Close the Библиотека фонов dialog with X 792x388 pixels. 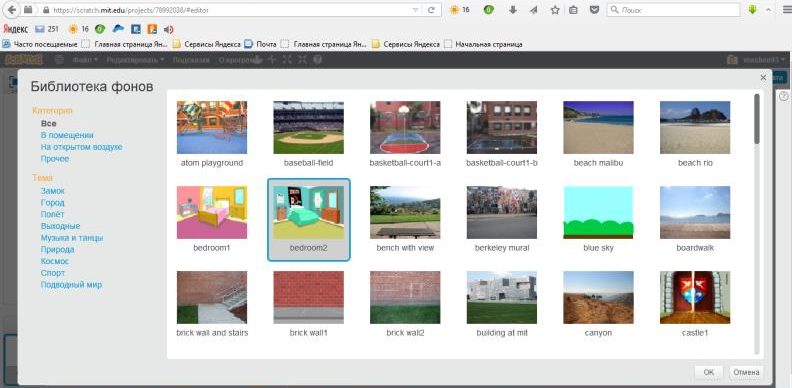click(763, 77)
